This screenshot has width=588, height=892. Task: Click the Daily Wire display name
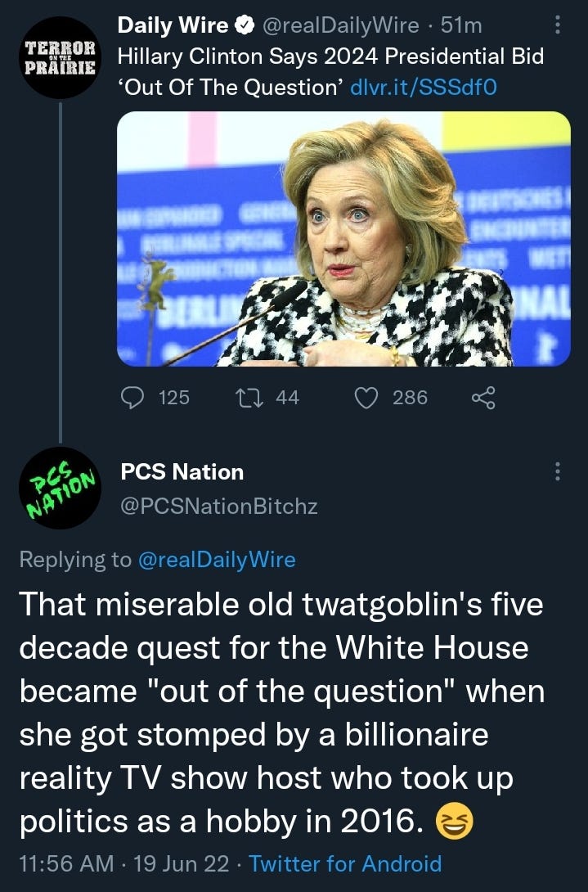pos(173,25)
